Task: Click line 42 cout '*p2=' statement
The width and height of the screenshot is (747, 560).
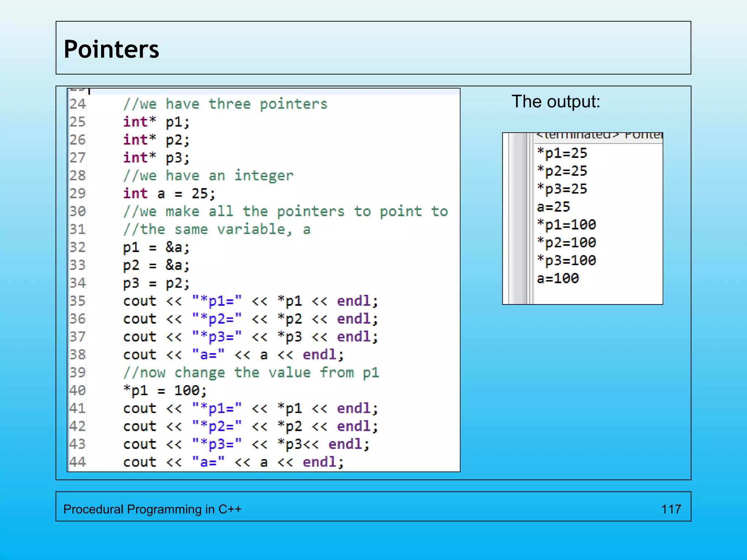Action: pos(251,426)
